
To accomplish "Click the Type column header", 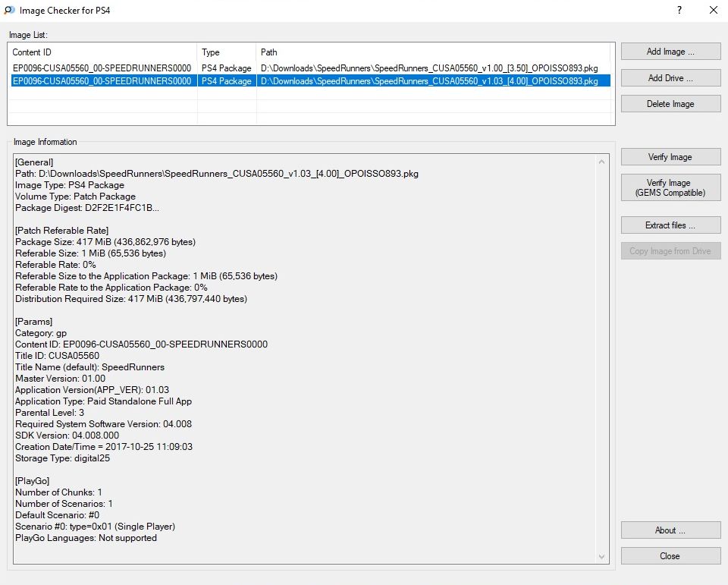I will coord(226,52).
